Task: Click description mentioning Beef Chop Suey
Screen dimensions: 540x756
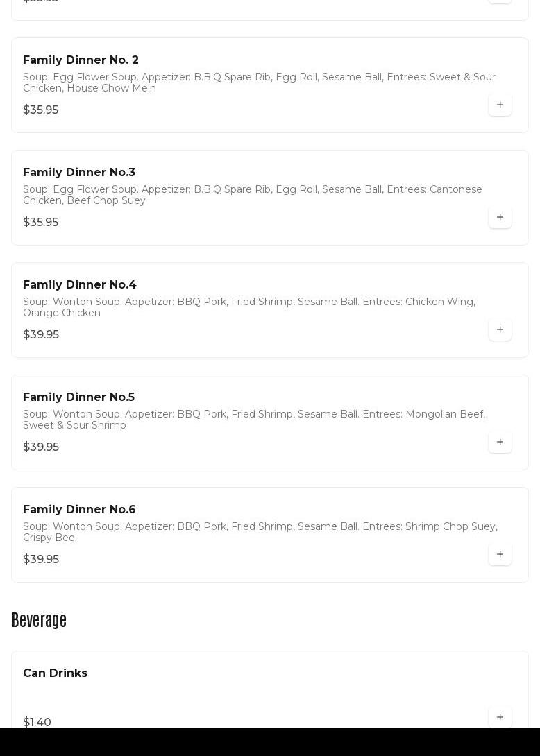Action: coord(253,195)
